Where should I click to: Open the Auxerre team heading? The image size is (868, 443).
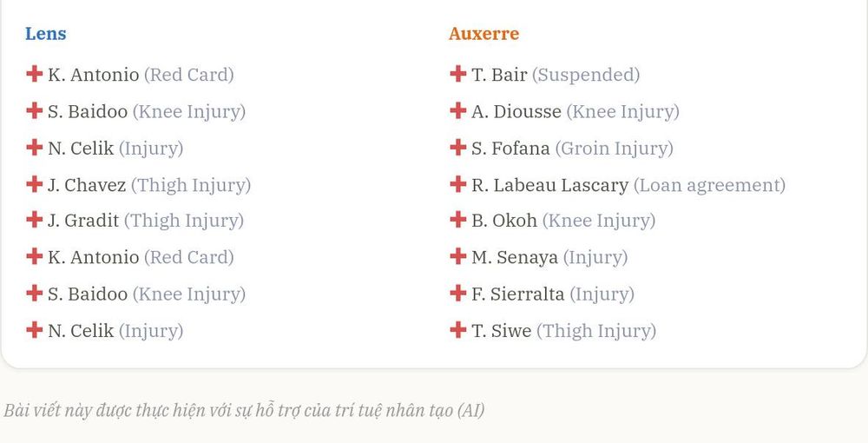click(x=483, y=34)
